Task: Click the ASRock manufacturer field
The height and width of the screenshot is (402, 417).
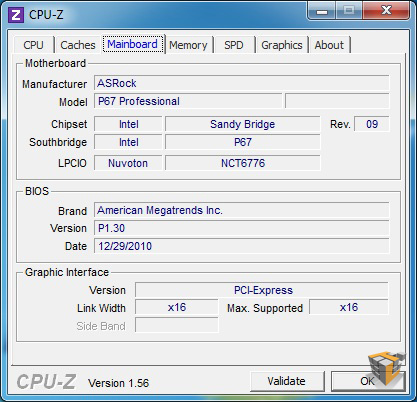Action: tap(242, 83)
